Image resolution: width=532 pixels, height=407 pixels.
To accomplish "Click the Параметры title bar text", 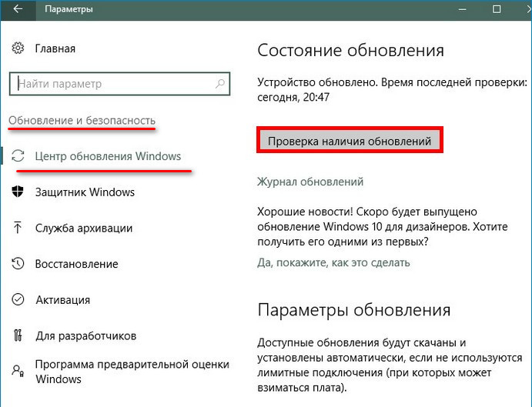I will point(69,9).
